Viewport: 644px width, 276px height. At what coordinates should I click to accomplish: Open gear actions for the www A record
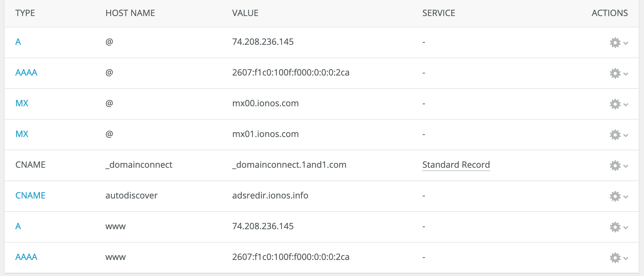click(615, 227)
